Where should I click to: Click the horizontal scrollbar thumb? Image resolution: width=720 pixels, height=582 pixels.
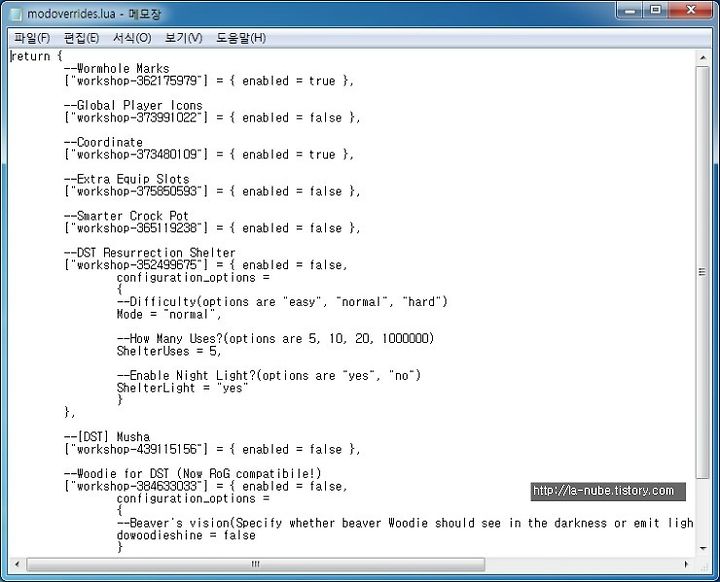click(255, 564)
